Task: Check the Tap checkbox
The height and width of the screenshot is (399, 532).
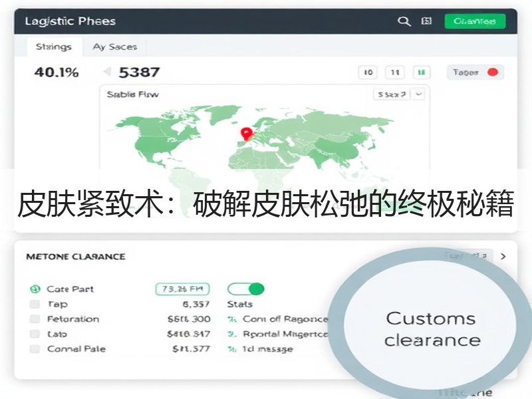Action: tap(35, 304)
